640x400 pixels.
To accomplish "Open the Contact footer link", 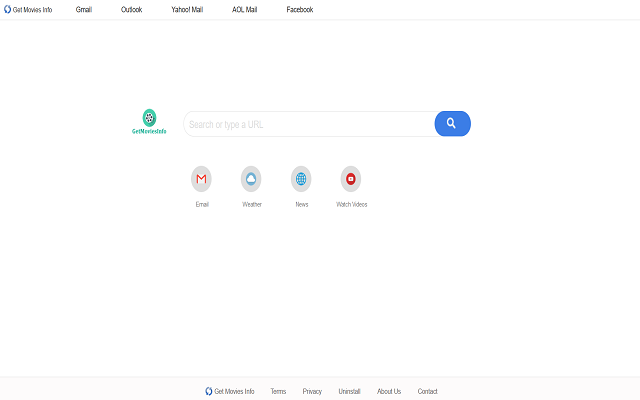I will 427,391.
